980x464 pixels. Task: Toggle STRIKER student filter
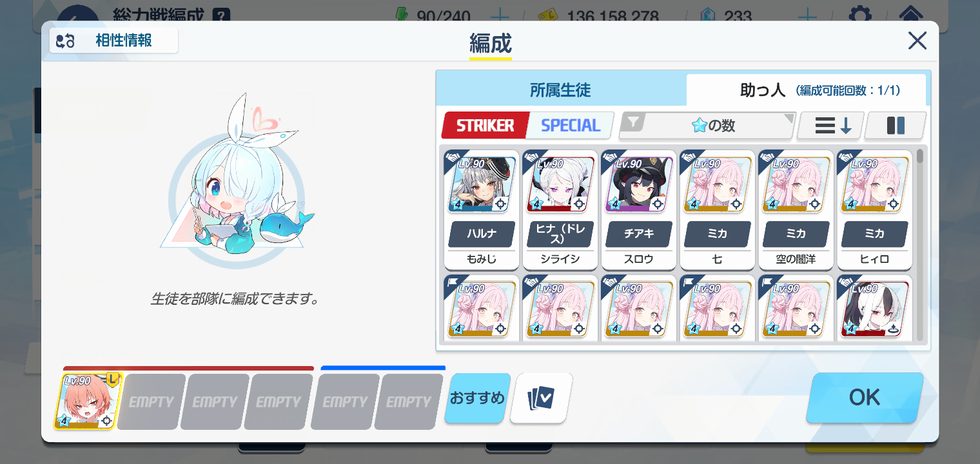(485, 126)
